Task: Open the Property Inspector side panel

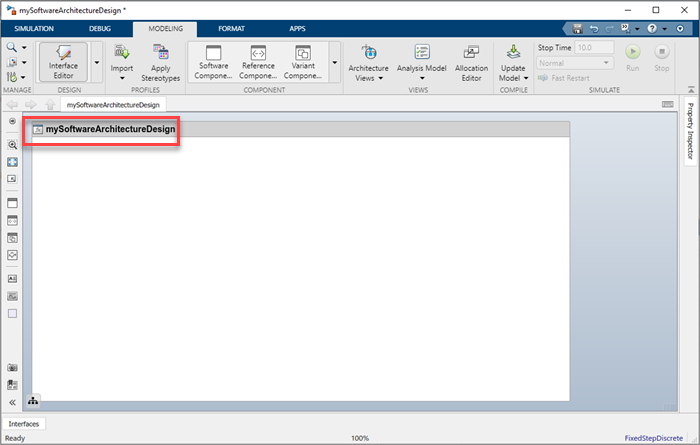Action: pyautogui.click(x=690, y=131)
